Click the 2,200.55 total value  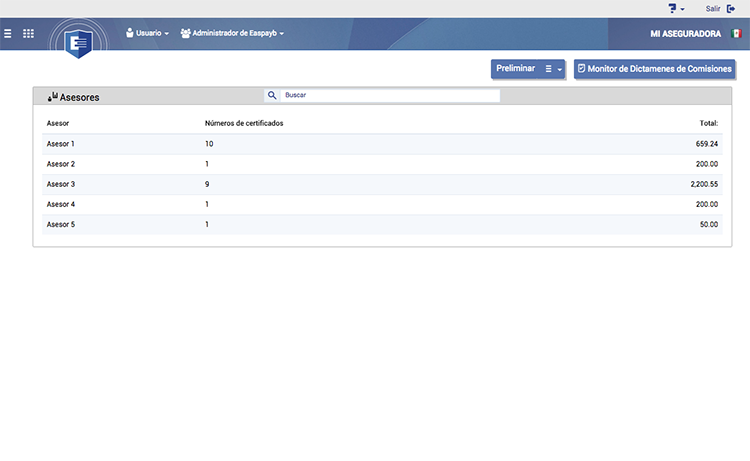click(704, 184)
